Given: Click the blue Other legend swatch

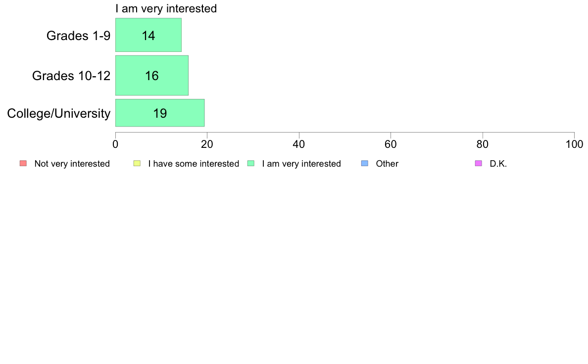Looking at the screenshot, I should click(364, 163).
